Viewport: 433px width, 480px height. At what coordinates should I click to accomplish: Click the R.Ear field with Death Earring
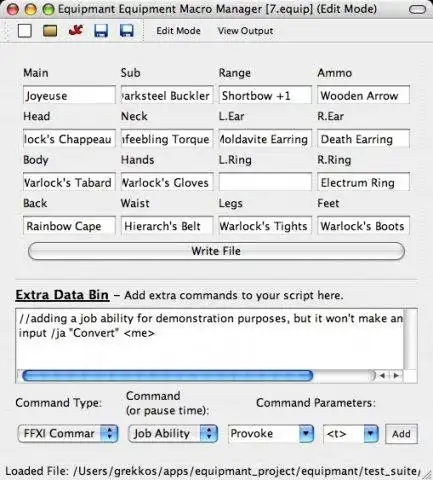(363, 139)
